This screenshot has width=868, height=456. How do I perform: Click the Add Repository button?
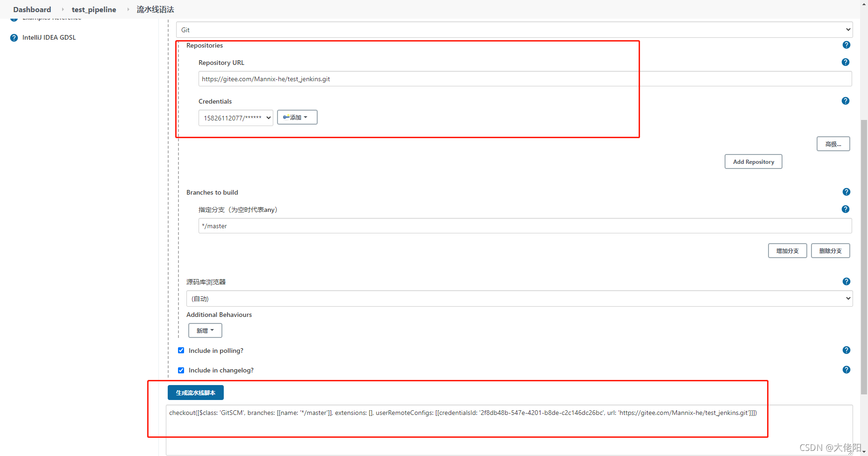(754, 161)
